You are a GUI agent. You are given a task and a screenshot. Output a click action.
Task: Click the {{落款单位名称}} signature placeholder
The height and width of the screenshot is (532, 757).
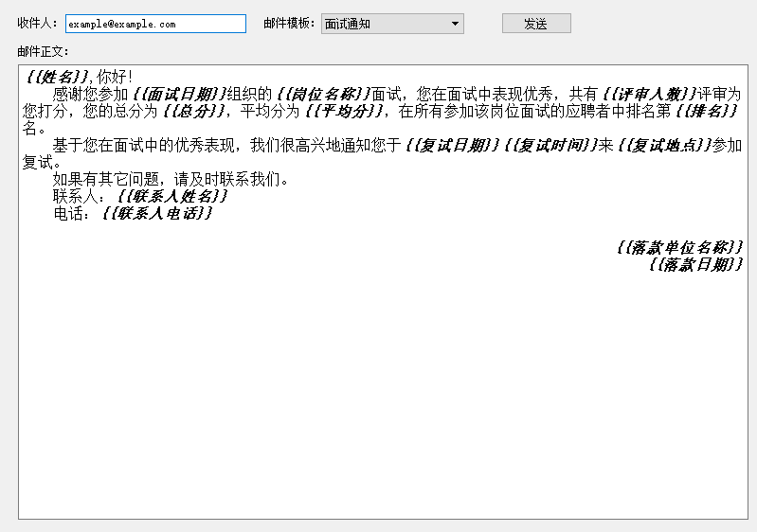coord(679,247)
